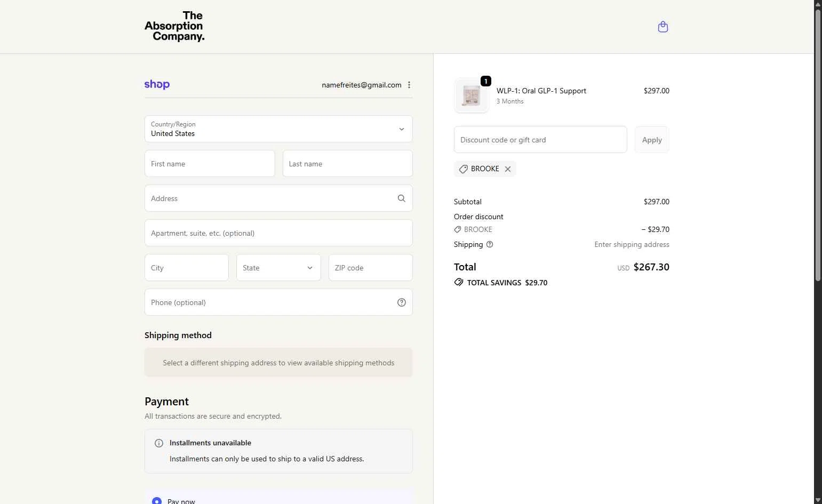Focus the Discount code or gift card field

(540, 140)
